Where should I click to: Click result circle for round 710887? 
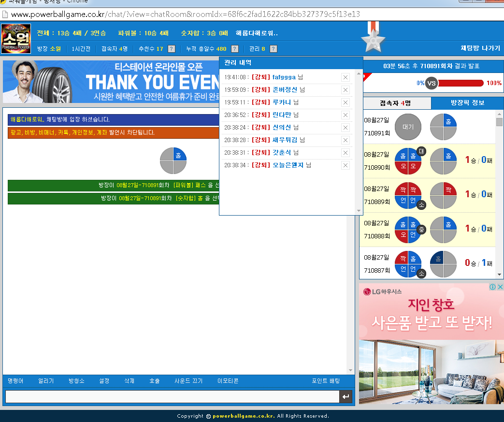click(x=408, y=264)
